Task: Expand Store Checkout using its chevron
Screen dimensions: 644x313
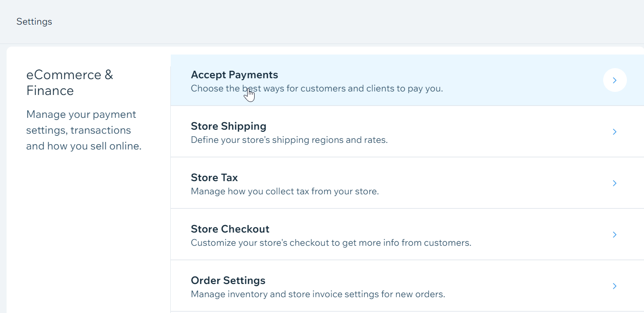Action: pos(615,234)
